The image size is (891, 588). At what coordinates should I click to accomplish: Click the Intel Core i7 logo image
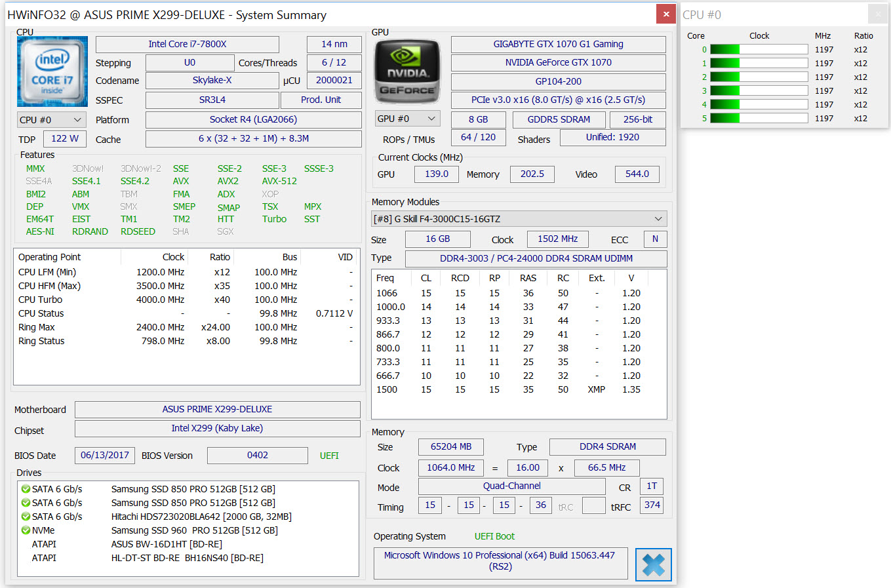52,71
